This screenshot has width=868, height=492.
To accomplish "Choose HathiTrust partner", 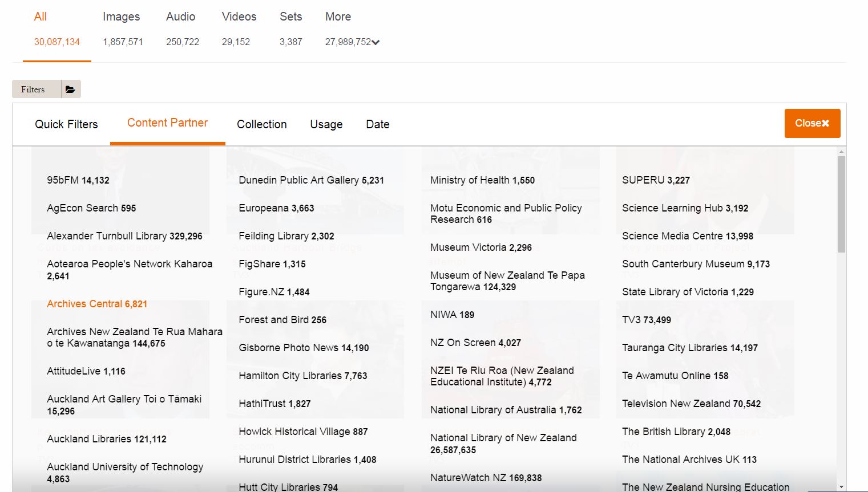I will pyautogui.click(x=274, y=404).
